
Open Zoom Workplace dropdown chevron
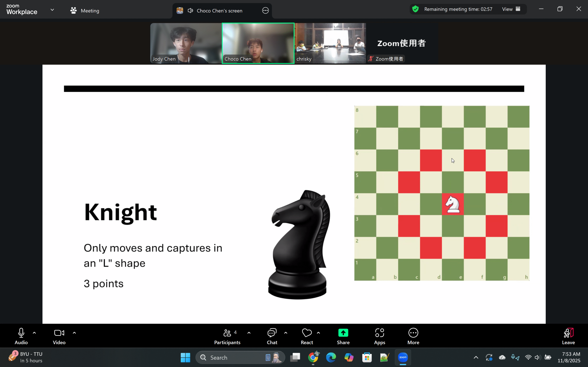pos(52,10)
